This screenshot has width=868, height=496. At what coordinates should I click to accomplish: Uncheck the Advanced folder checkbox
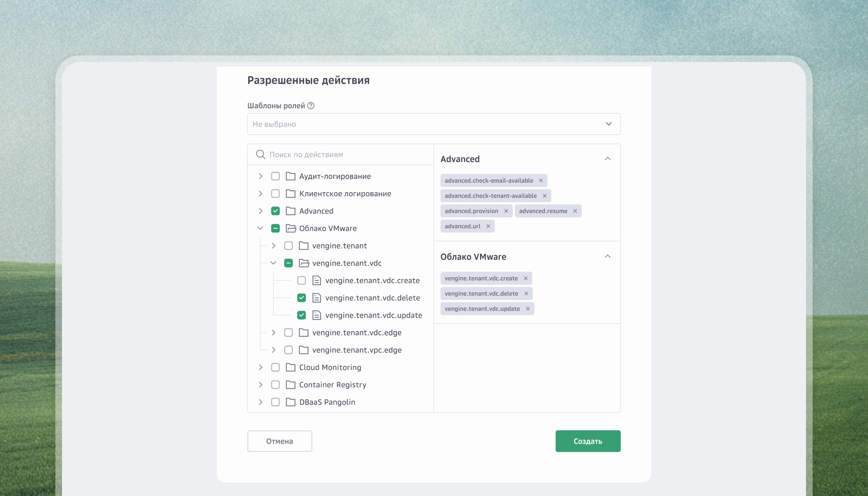tap(275, 211)
